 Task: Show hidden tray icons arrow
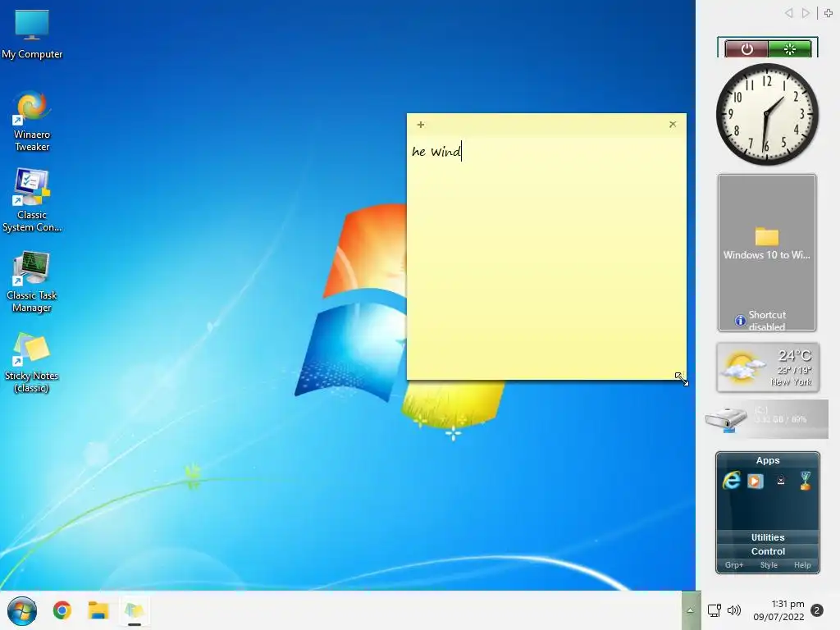(691, 610)
